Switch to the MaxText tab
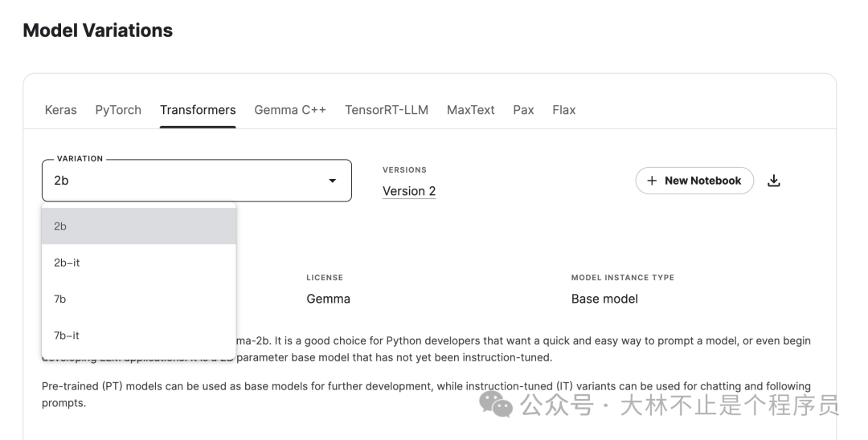The width and height of the screenshot is (868, 440). point(470,110)
